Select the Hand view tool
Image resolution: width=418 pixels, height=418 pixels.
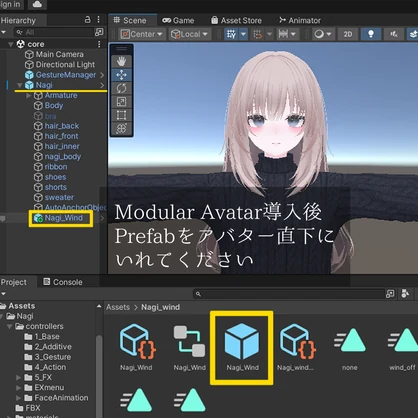[x=121, y=61]
